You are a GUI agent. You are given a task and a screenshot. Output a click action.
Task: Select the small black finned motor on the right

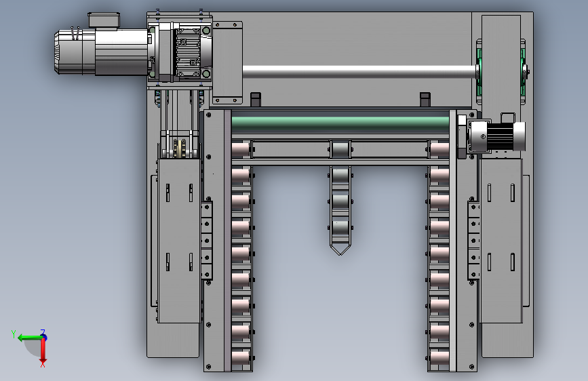[497, 136]
